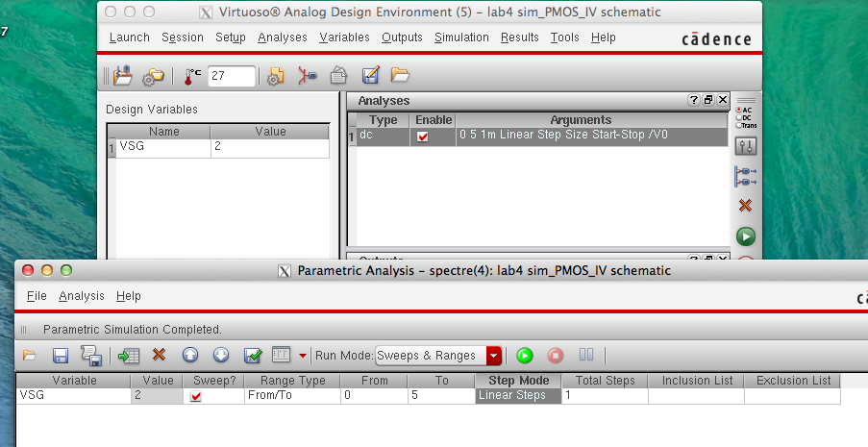Open the Setup menu
Screen dimensions: 868x447
pyautogui.click(x=231, y=37)
